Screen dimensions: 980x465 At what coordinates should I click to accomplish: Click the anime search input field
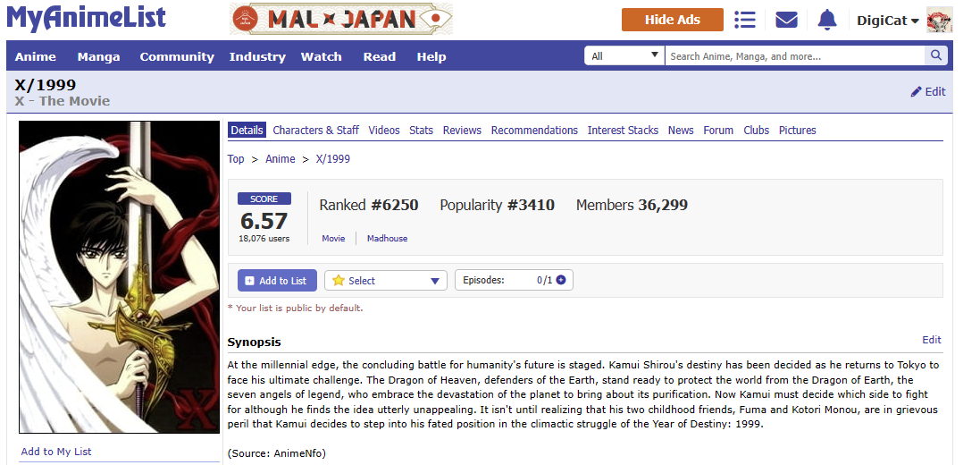tap(794, 55)
